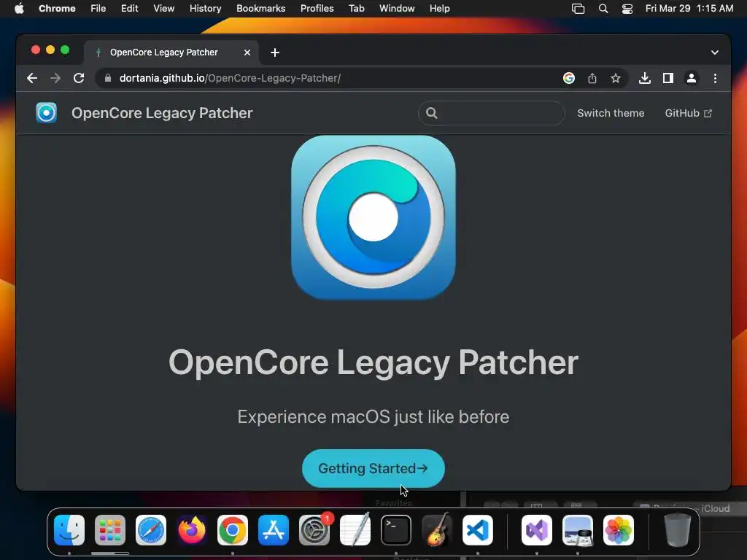The image size is (747, 560).
Task: Open a new tab with plus button
Action: [x=275, y=52]
